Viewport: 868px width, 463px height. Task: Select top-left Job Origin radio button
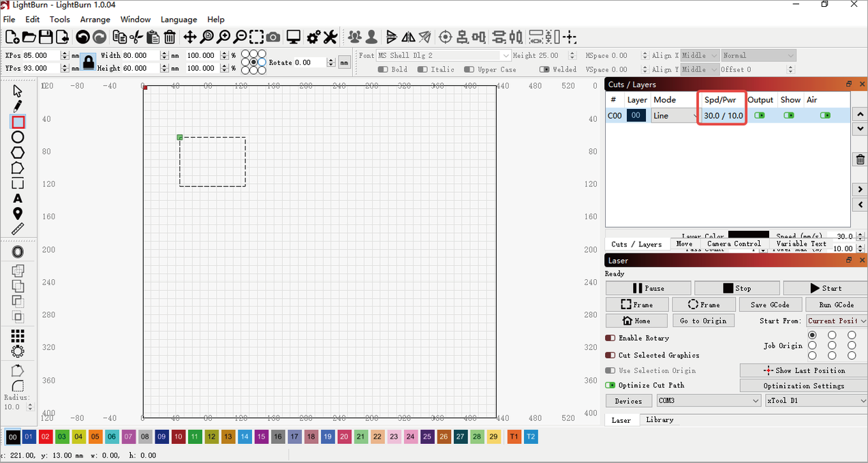[x=812, y=335]
